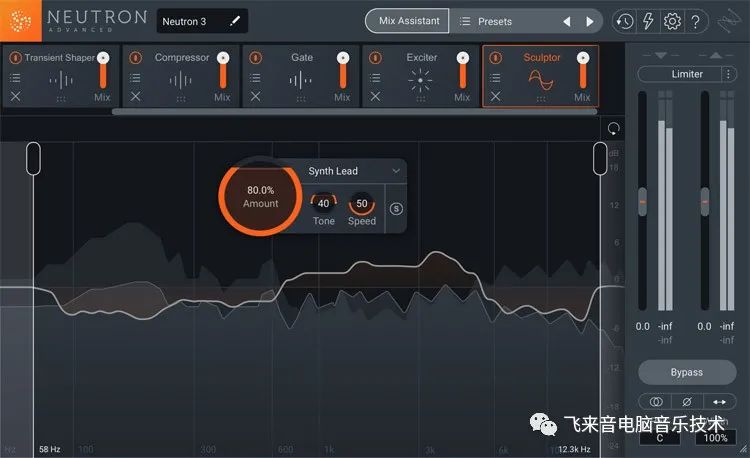Toggle the swap channels arrow icon

tap(719, 402)
